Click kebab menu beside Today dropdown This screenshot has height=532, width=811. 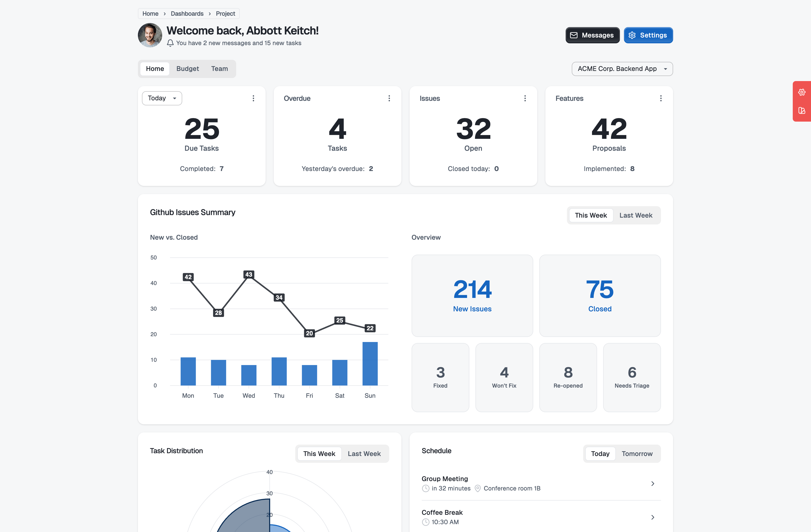pos(253,99)
